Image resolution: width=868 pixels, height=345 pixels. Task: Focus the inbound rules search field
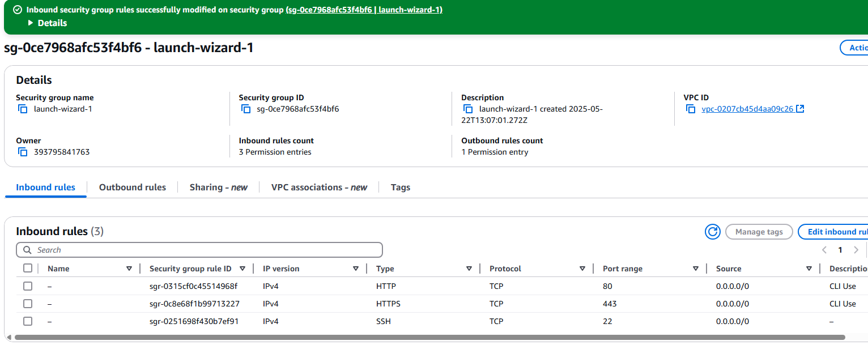click(x=199, y=250)
